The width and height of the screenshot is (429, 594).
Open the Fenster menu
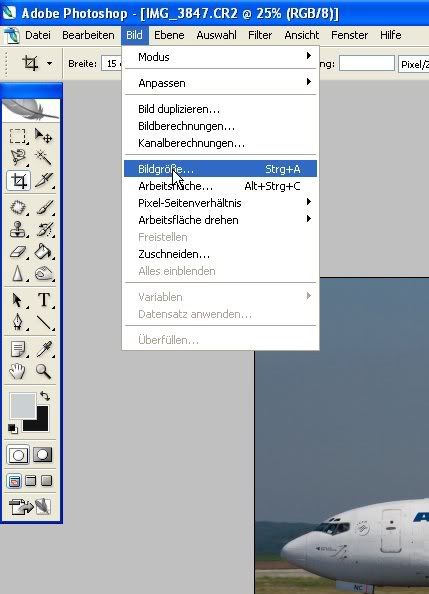349,35
